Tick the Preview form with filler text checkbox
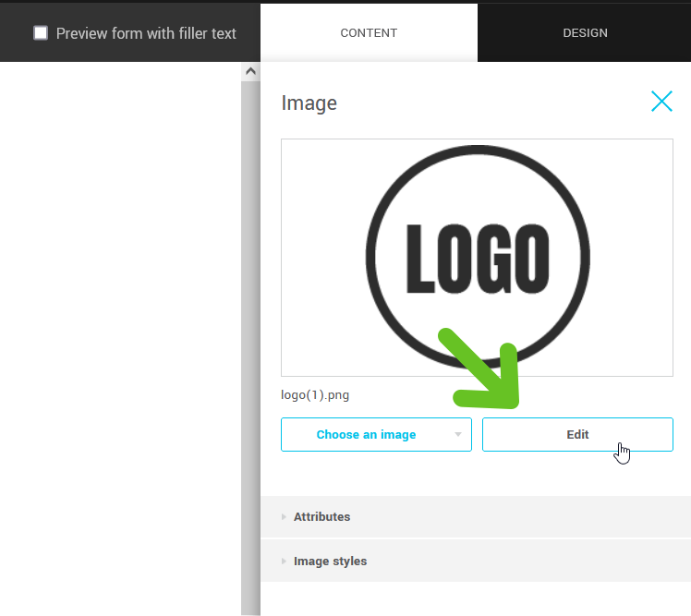691x616 pixels. pyautogui.click(x=41, y=33)
